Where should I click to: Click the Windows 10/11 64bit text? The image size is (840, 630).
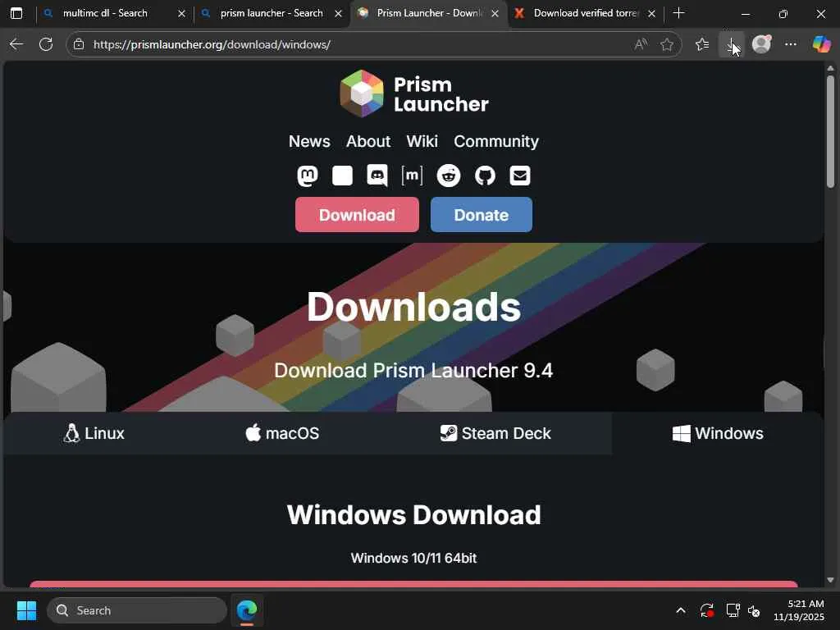413,558
